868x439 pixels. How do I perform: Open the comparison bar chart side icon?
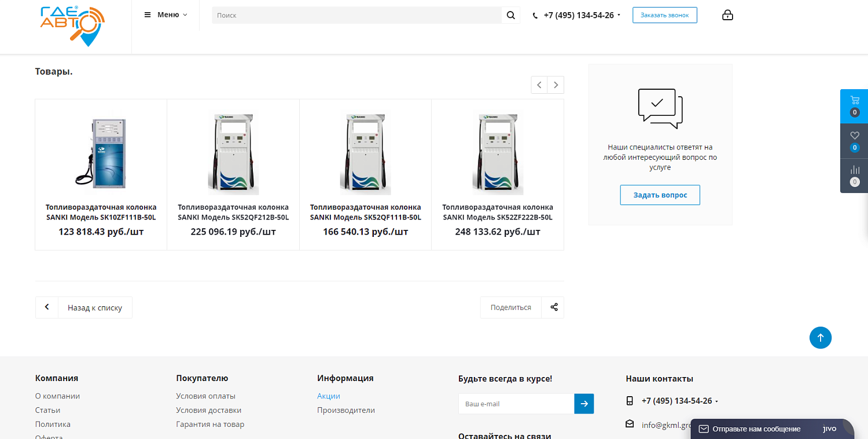(x=854, y=175)
